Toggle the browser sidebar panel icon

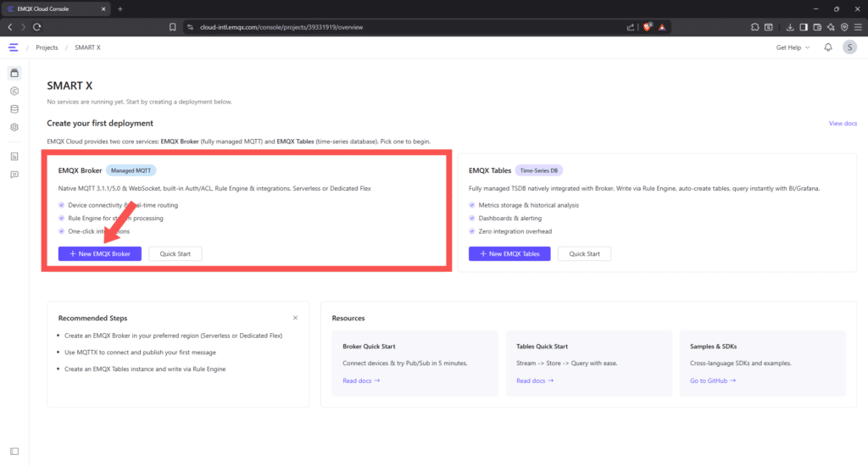[x=804, y=27]
